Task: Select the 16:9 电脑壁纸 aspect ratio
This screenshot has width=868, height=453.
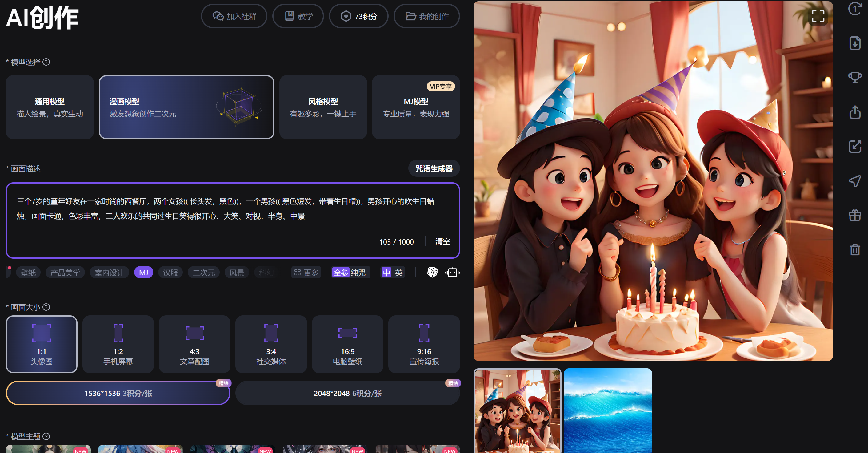Action: pos(347,344)
